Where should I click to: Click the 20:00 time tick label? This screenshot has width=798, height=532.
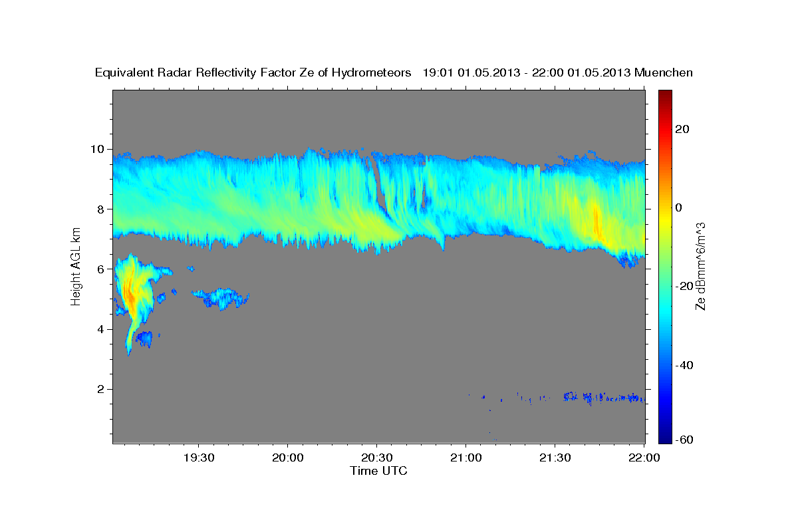coord(288,457)
